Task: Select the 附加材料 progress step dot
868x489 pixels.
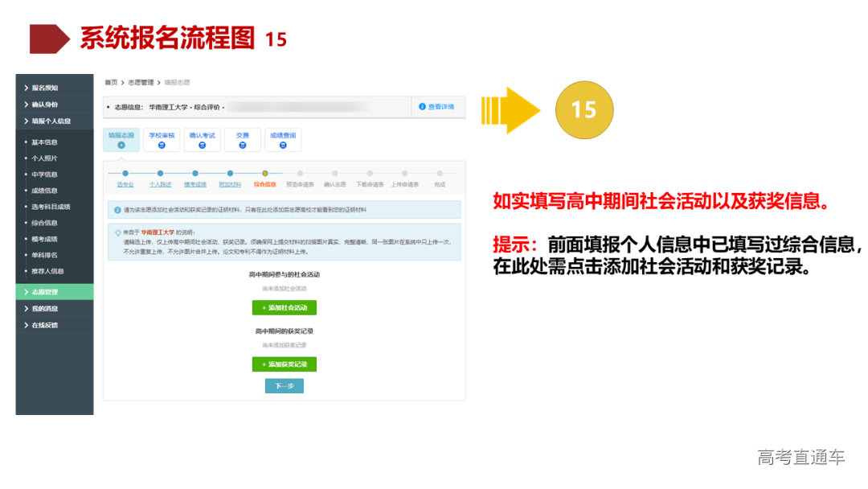Action: tap(230, 172)
